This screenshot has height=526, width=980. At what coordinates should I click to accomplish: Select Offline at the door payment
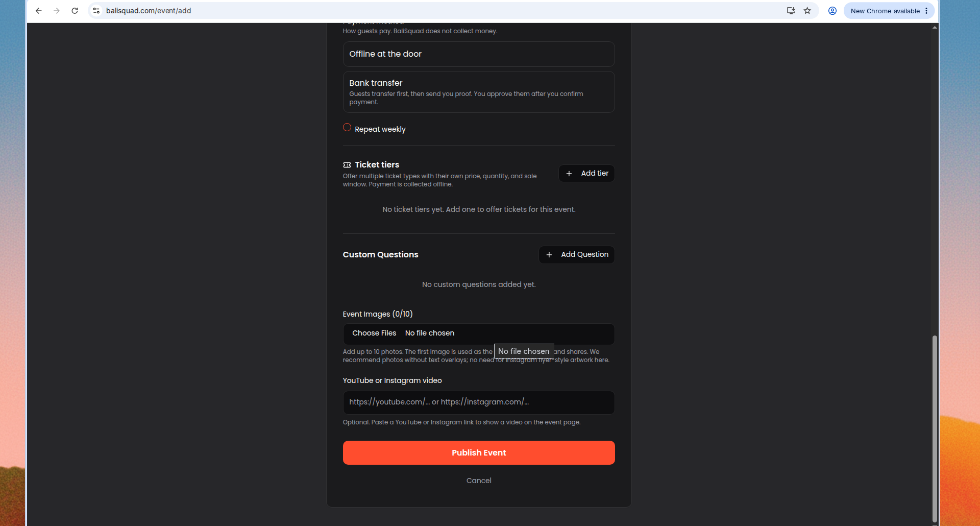pos(479,54)
